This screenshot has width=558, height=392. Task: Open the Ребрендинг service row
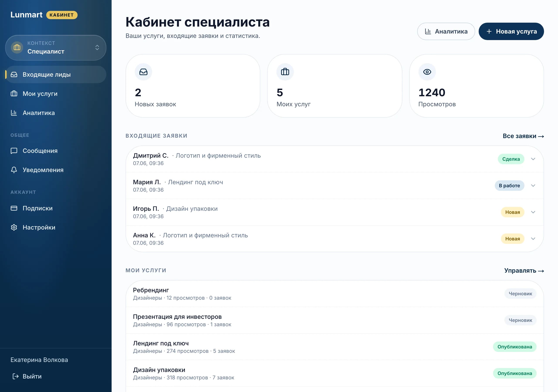coord(335,294)
